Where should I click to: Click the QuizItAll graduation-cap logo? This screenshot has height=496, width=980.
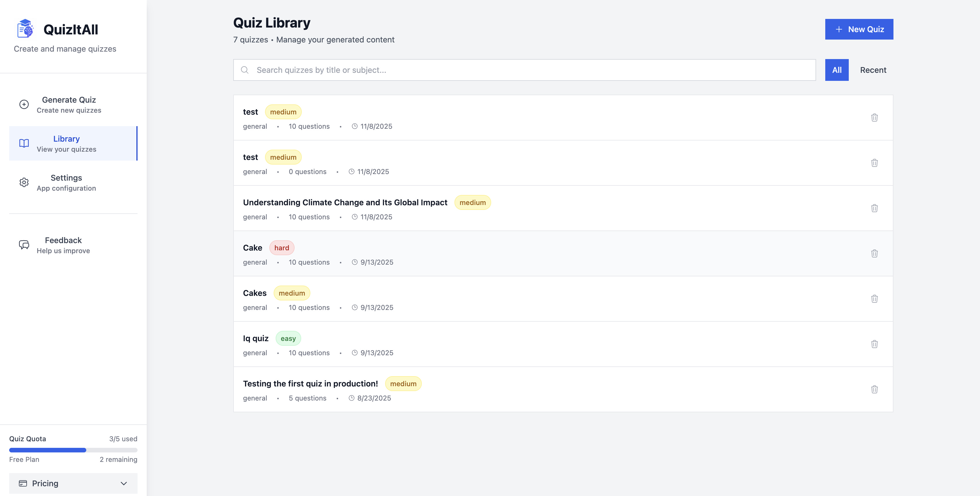pos(25,28)
